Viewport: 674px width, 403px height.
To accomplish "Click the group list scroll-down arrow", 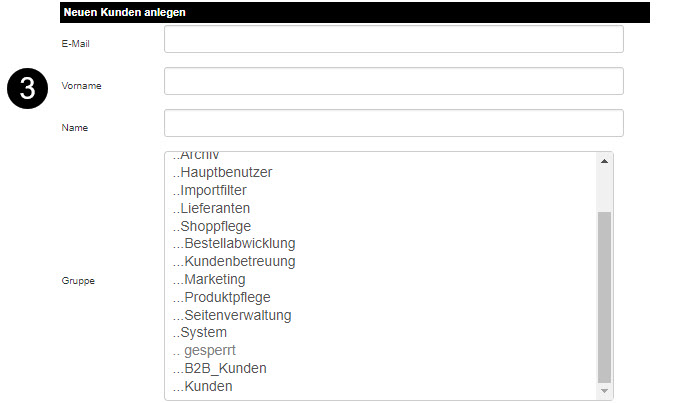I will pyautogui.click(x=603, y=390).
